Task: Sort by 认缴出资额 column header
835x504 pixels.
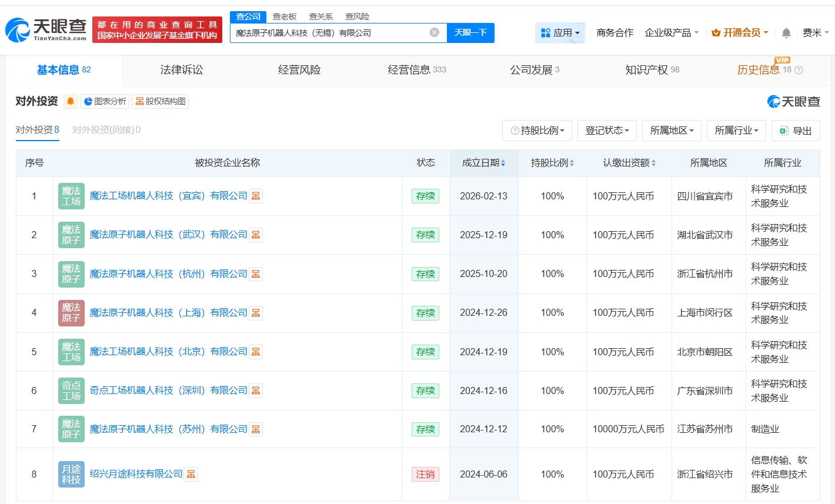Action: [x=629, y=163]
